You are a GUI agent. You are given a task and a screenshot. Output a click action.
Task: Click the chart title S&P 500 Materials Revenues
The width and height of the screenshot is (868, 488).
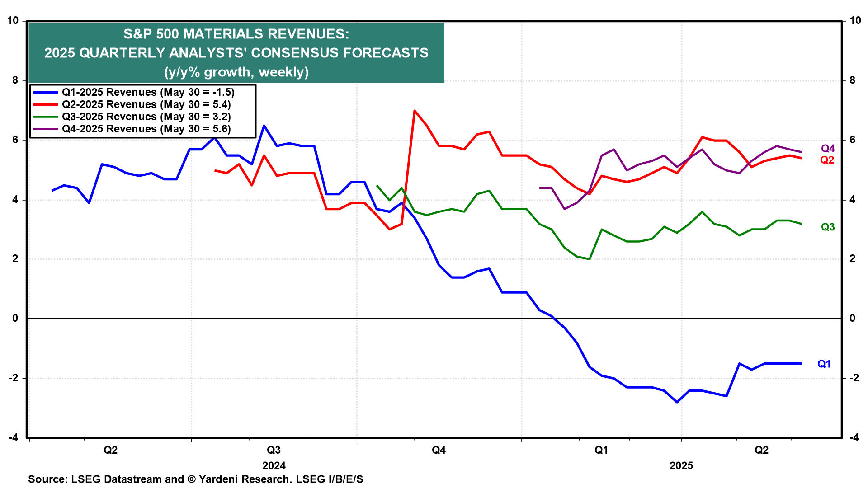(x=236, y=34)
